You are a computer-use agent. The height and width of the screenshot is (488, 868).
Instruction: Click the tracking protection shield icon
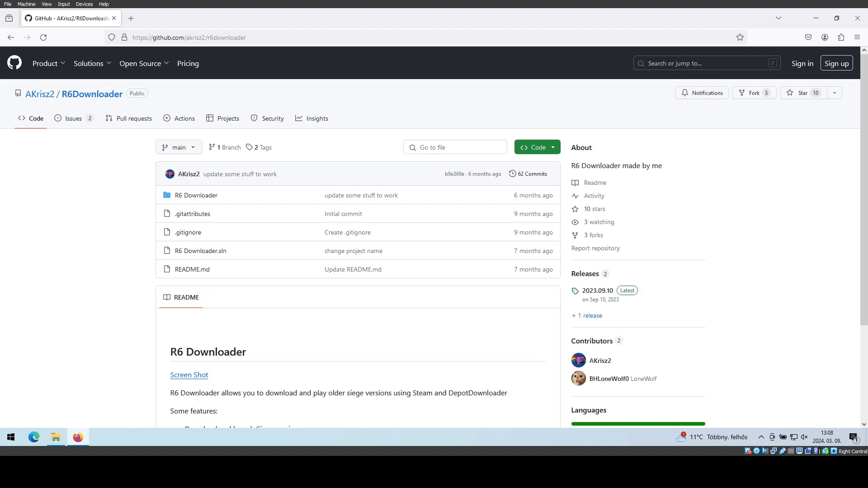click(112, 38)
